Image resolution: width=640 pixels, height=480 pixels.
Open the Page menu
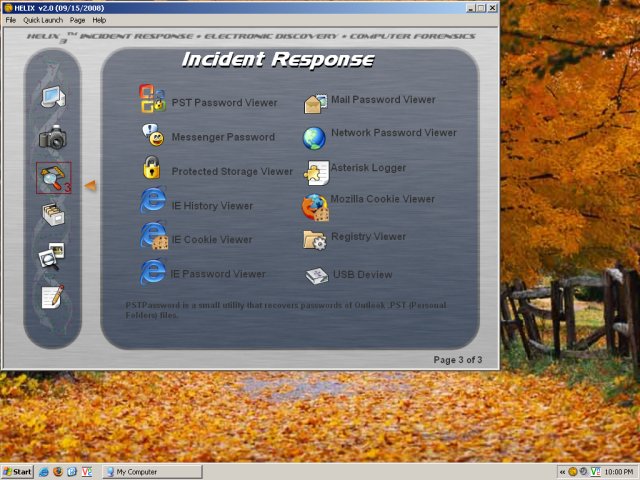pyautogui.click(x=77, y=20)
